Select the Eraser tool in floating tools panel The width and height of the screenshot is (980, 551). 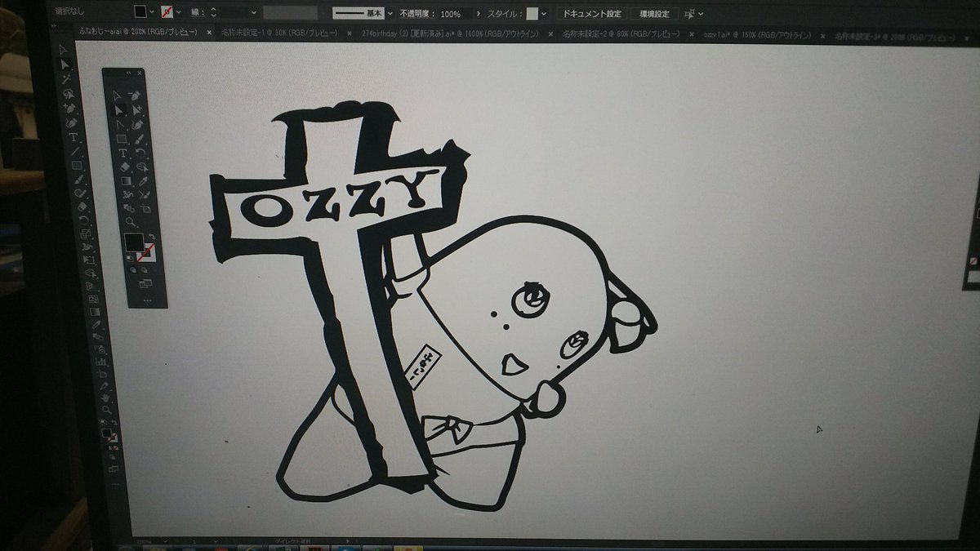click(124, 166)
